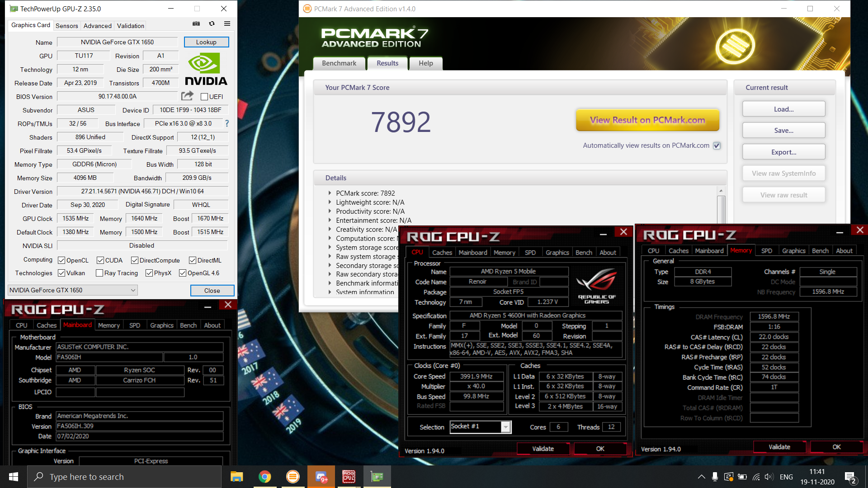Take a GPU-Z screenshot with camera icon
Screen dimensions: 868x488
point(196,24)
